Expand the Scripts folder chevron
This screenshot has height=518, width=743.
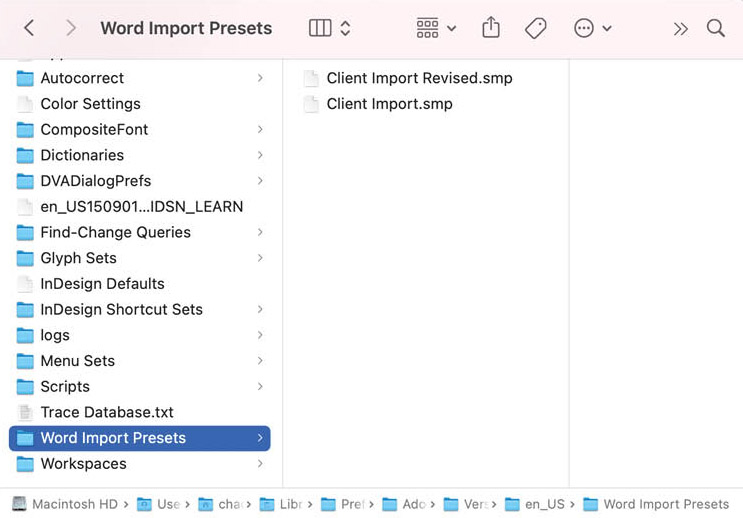(260, 386)
